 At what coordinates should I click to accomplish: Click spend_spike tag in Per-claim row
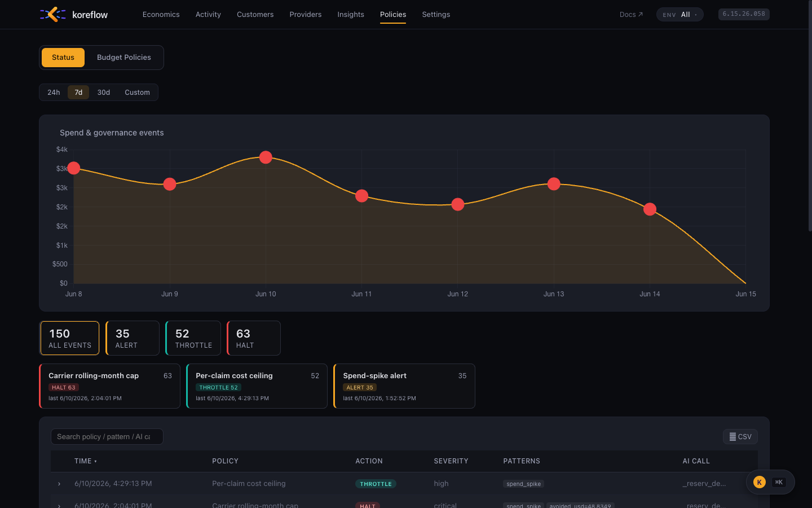click(x=523, y=484)
